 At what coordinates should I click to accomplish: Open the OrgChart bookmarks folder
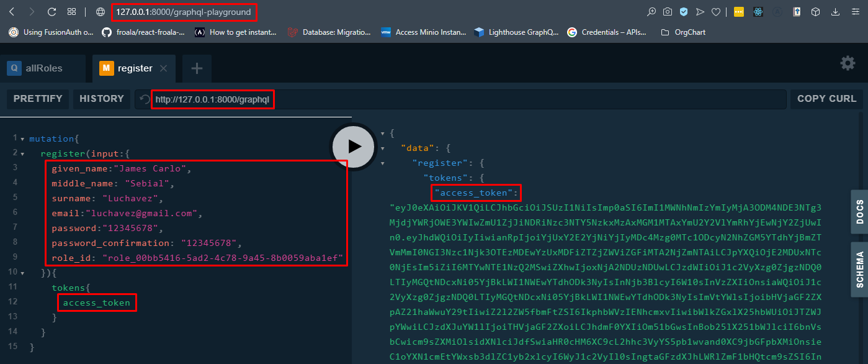tap(683, 32)
